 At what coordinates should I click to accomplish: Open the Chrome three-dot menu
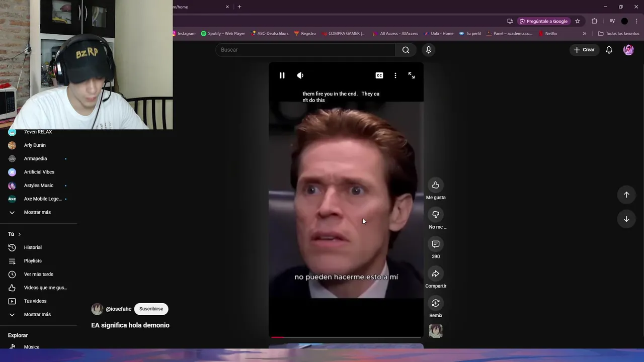tap(636, 21)
